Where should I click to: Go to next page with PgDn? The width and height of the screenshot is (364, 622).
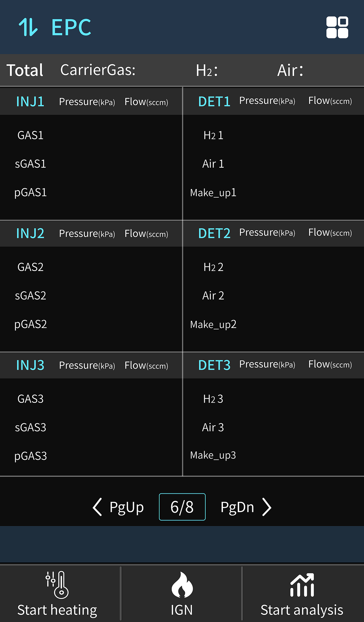(237, 507)
